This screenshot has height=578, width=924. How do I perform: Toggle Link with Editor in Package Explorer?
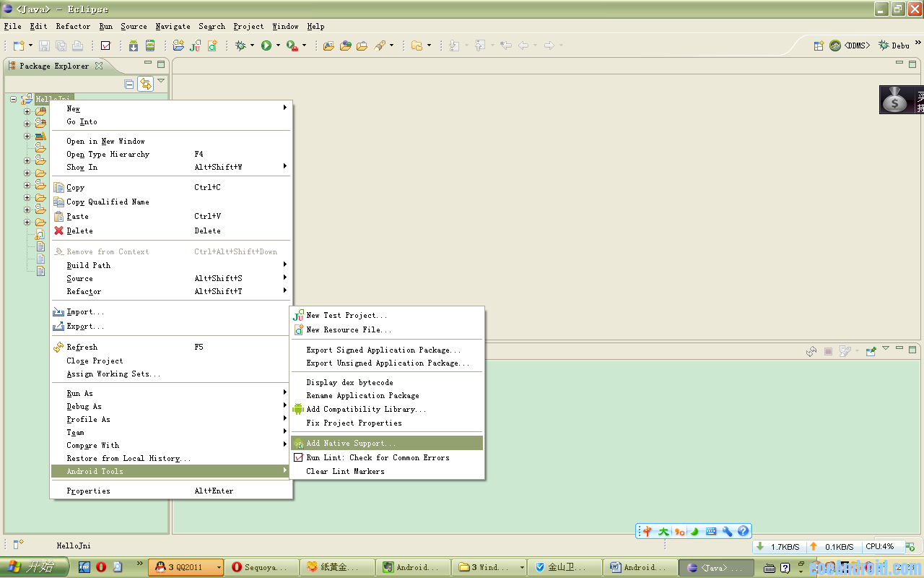tap(146, 84)
